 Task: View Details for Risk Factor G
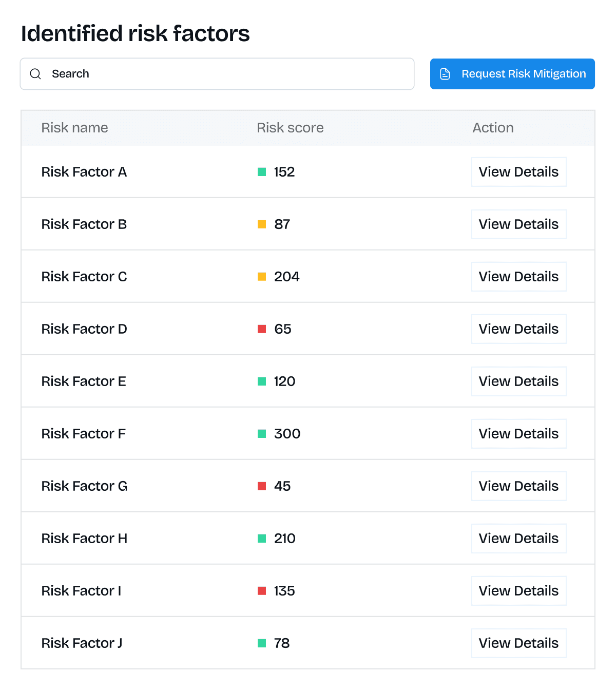tap(519, 486)
